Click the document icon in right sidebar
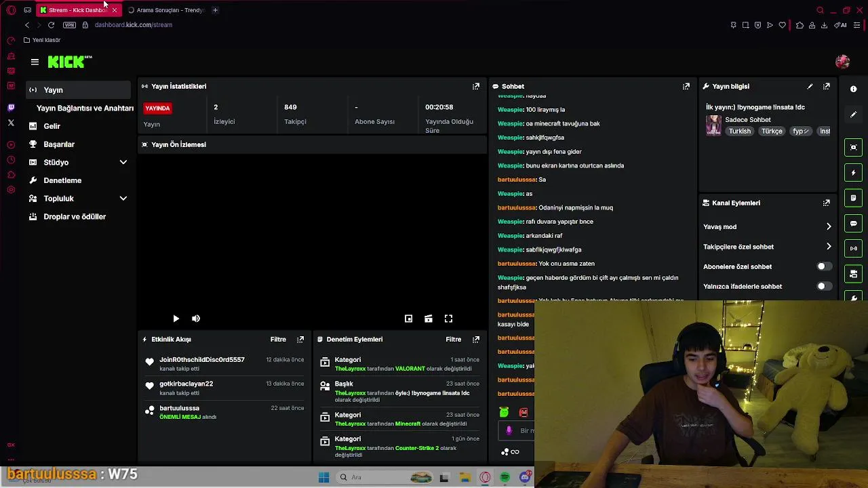Image resolution: width=868 pixels, height=488 pixels. (x=853, y=198)
